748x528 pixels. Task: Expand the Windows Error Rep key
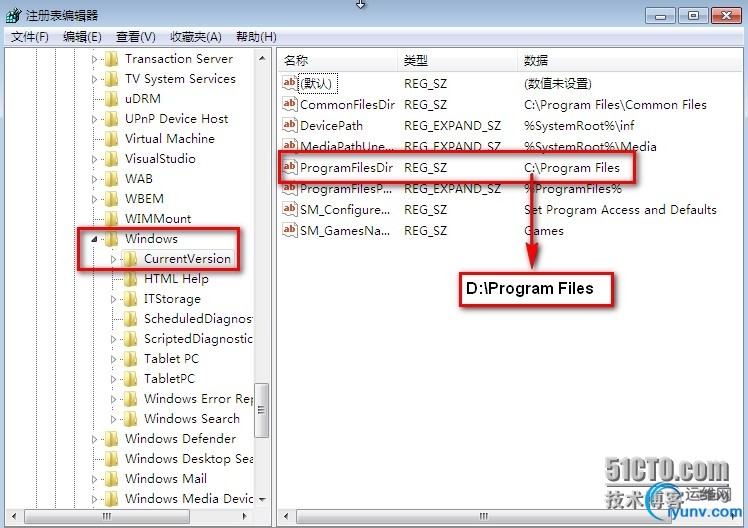click(x=113, y=399)
